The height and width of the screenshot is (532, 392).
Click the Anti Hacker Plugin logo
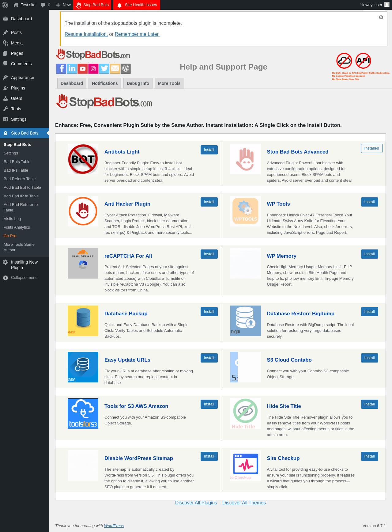(x=83, y=211)
